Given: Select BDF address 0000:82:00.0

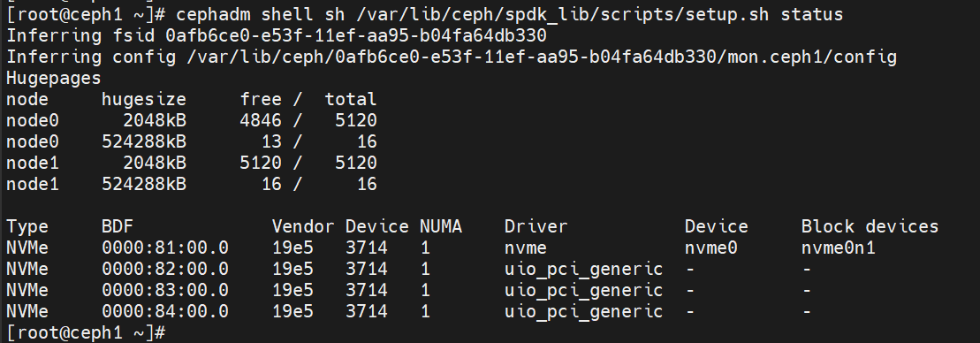Looking at the screenshot, I should pos(165,269).
